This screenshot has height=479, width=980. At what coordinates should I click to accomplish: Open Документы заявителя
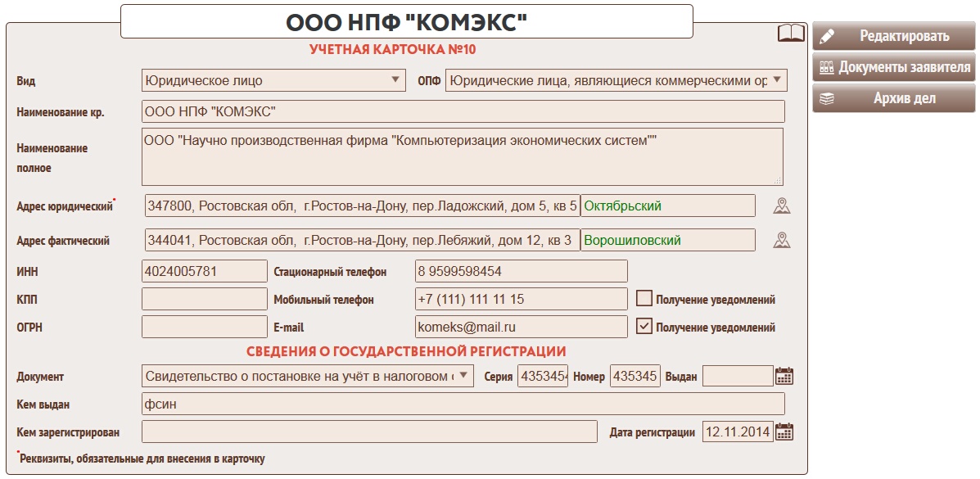point(893,67)
